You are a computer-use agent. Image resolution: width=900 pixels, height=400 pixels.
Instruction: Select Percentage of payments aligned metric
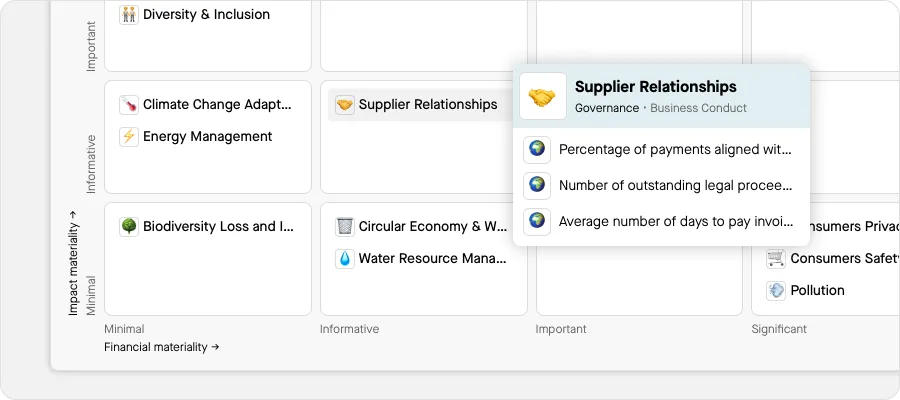coord(675,149)
